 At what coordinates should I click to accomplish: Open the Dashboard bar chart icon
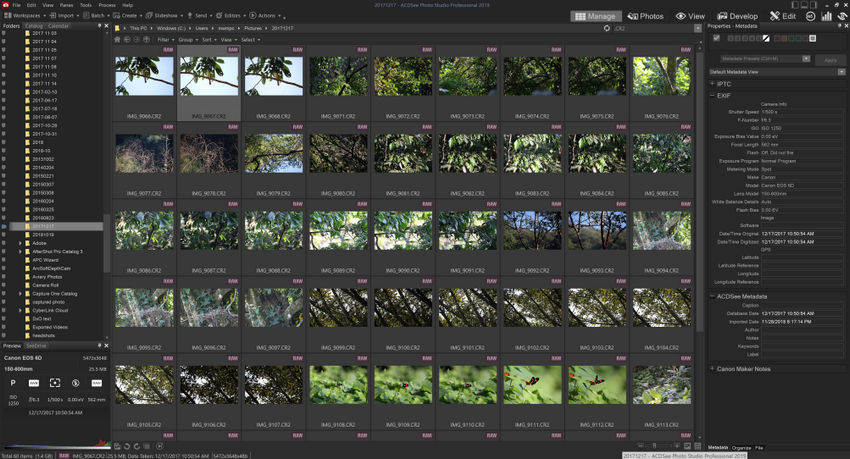[826, 16]
